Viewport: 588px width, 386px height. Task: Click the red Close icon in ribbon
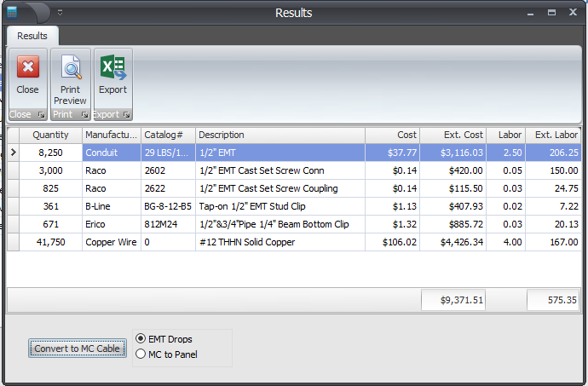pos(27,69)
